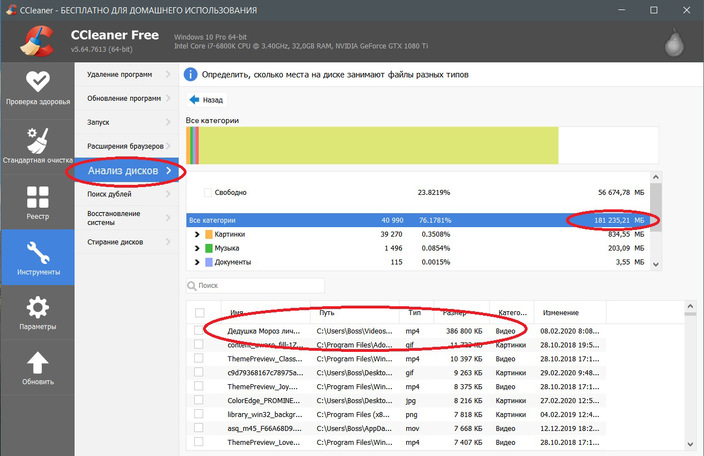Viewport: 704px width, 456px height.
Task: Select the Стандартная очистка broom icon
Action: pos(37,137)
